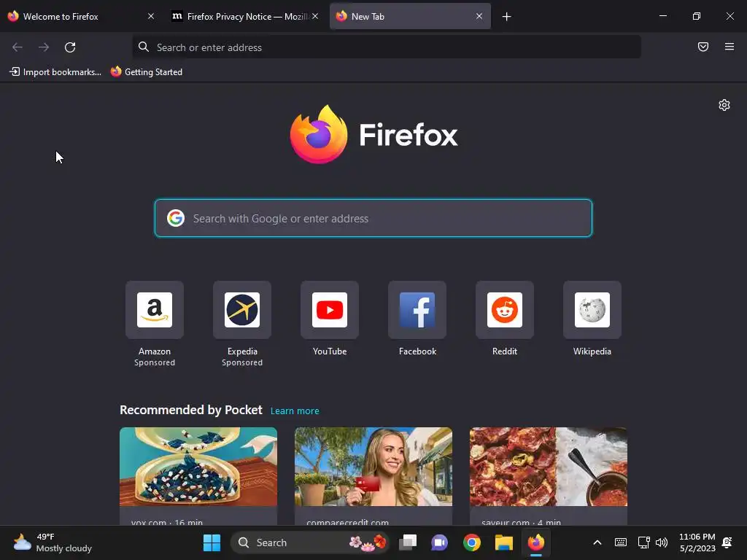747x560 pixels.
Task: Click the Google search box on page
Action: coord(373,218)
